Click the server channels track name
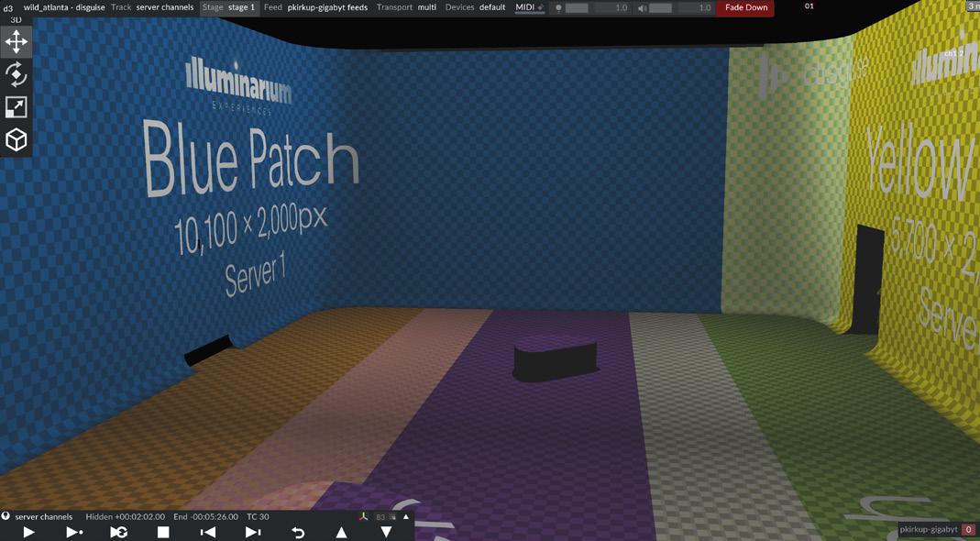Image resolution: width=980 pixels, height=541 pixels. coord(44,516)
